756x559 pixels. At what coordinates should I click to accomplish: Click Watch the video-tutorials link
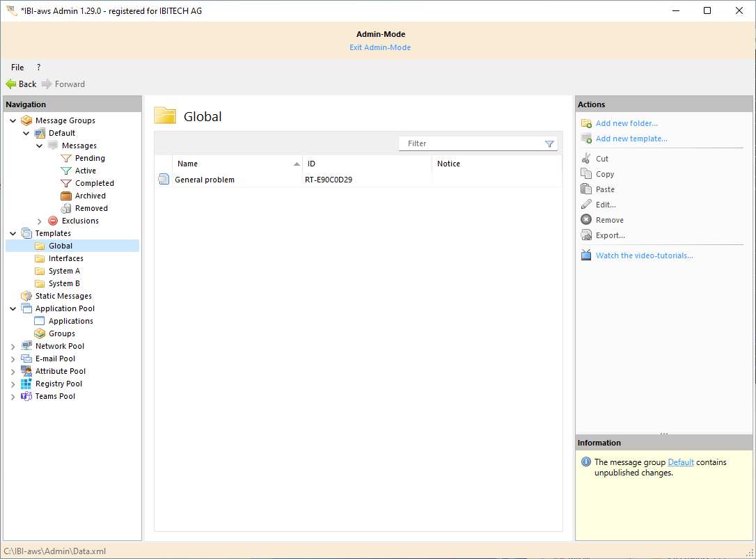pos(644,255)
